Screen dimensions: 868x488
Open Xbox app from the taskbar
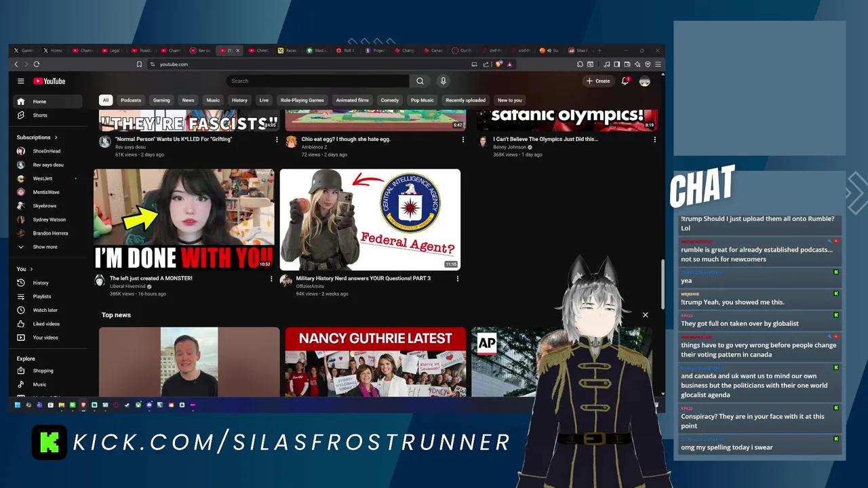[x=138, y=405]
